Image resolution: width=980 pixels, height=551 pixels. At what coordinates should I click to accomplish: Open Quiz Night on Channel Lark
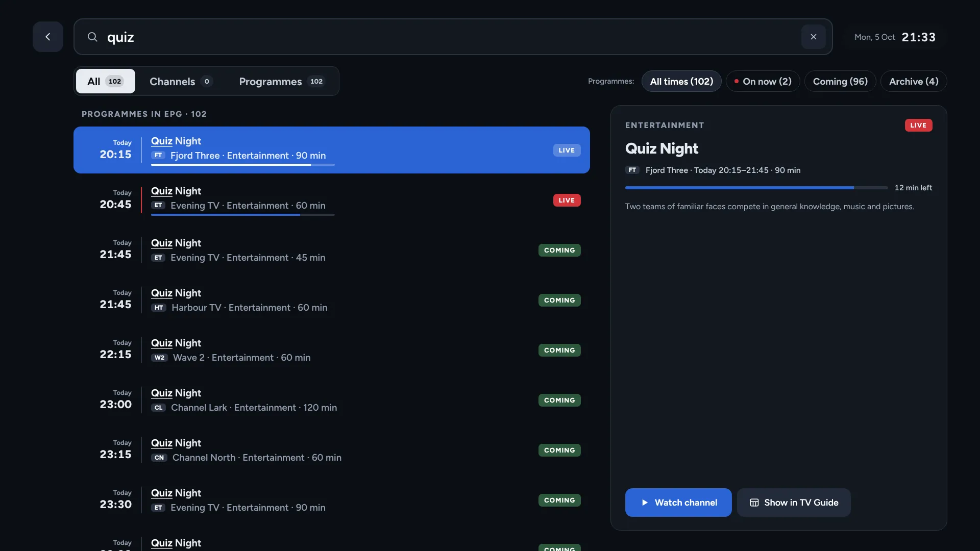332,400
